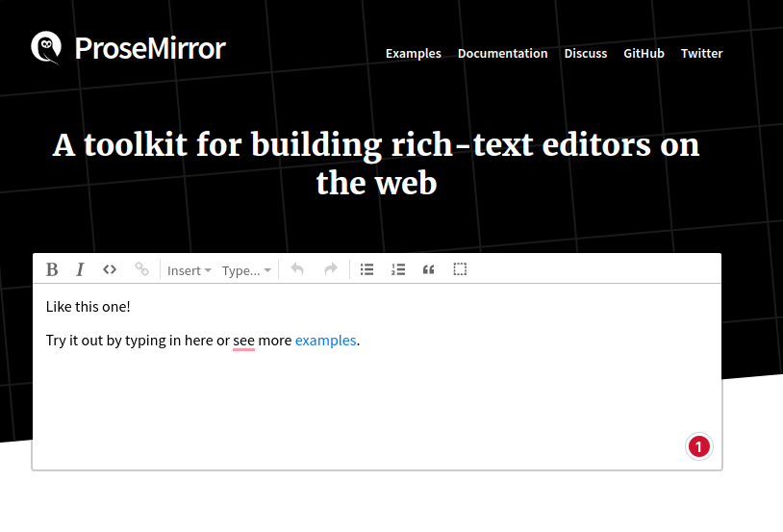The width and height of the screenshot is (783, 532).
Task: Click the ProseMirror owl logo
Action: (x=46, y=47)
